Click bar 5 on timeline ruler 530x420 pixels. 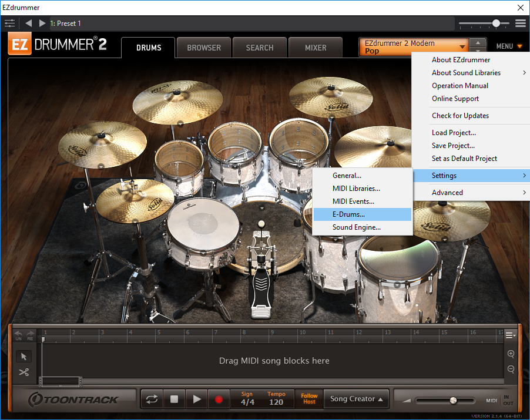(x=159, y=332)
